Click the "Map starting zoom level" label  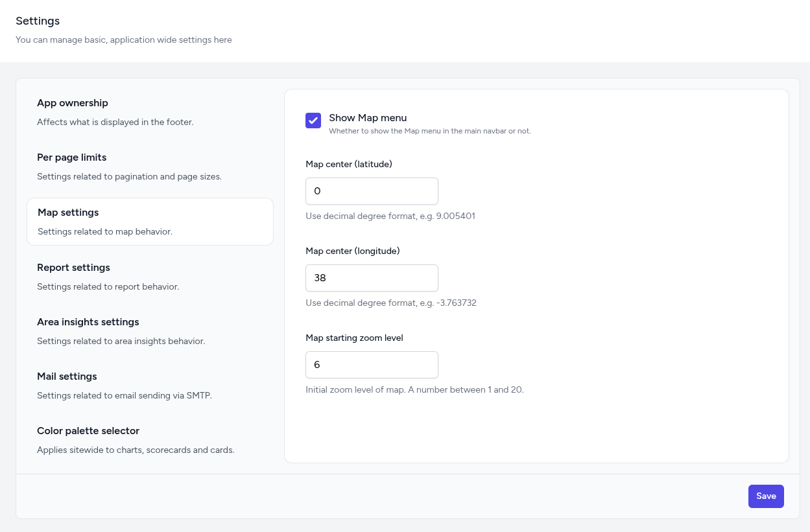(354, 338)
